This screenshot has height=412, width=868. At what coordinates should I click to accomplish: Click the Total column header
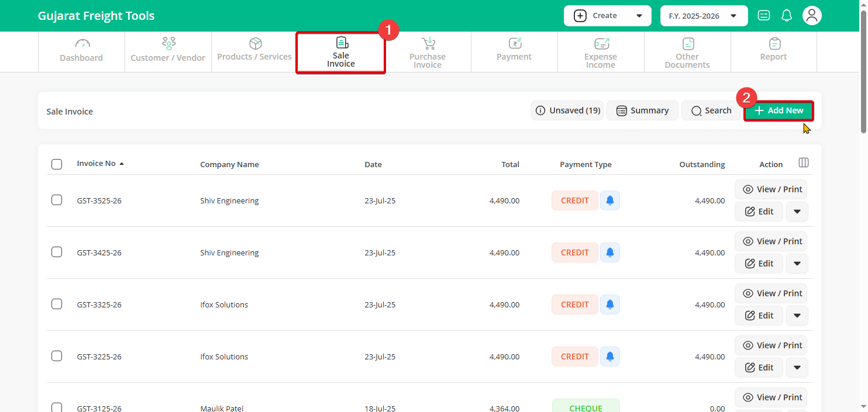tap(510, 164)
